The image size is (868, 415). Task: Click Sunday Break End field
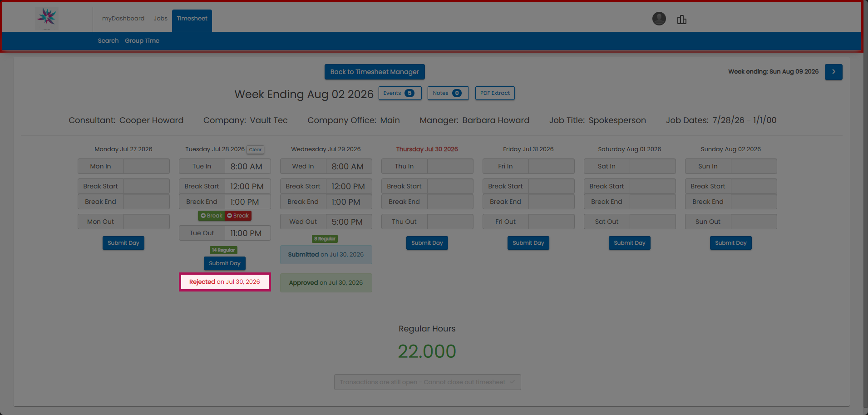[754, 202]
